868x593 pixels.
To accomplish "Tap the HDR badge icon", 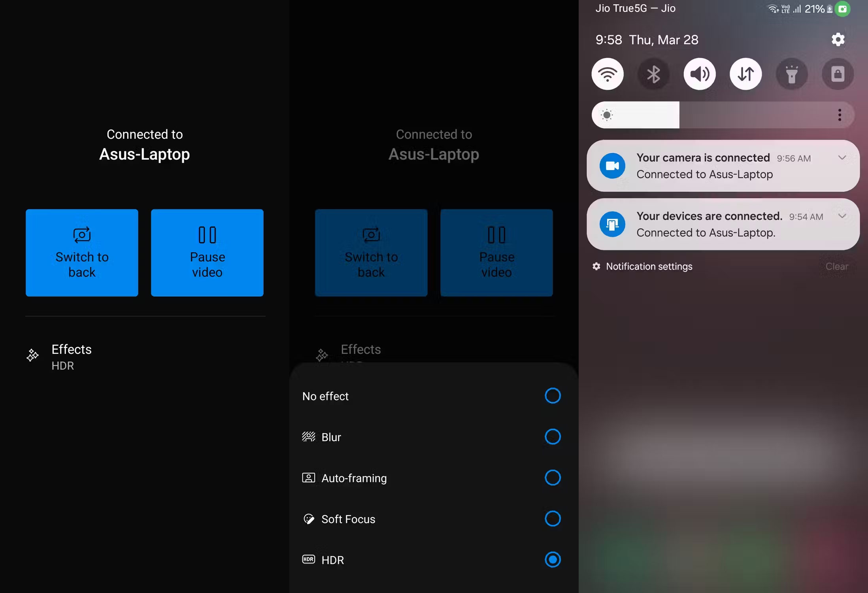I will pos(309,560).
